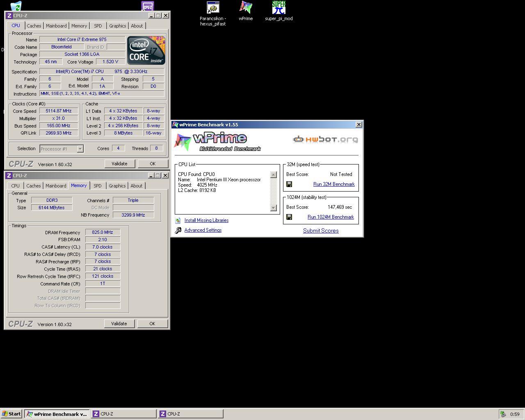525x420 pixels.
Task: Switch to CPU tab in lower CPU-Z
Action: coord(15,186)
